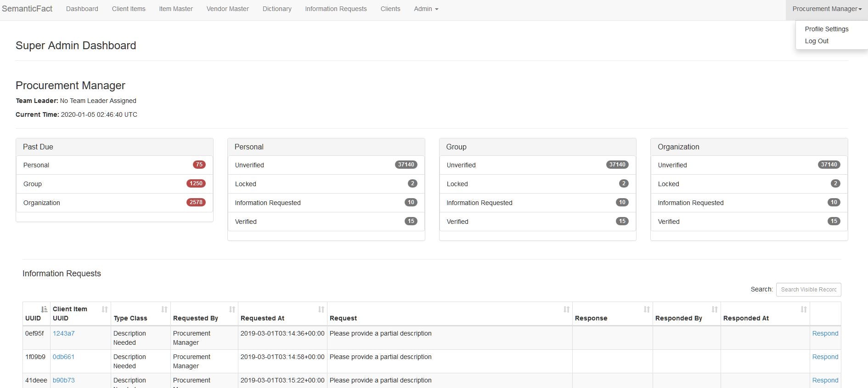Open Information Requests nav item

click(336, 9)
